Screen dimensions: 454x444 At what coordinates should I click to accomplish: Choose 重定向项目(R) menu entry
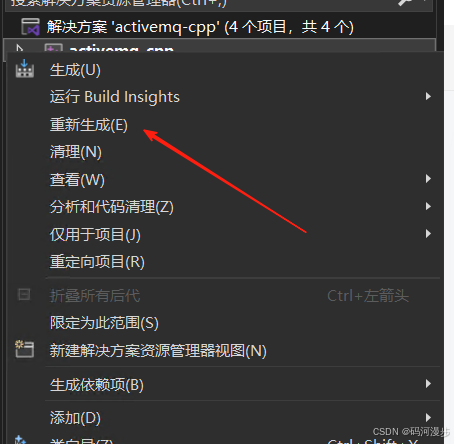(x=97, y=262)
